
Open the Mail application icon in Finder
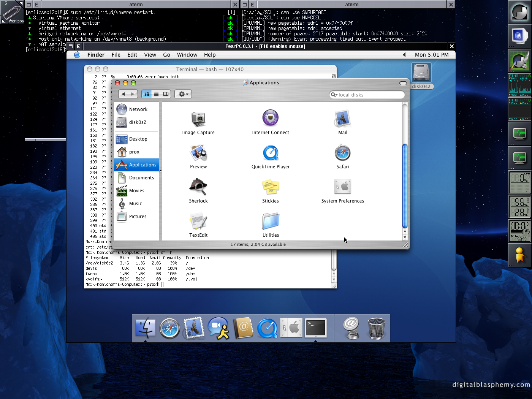[x=342, y=119]
